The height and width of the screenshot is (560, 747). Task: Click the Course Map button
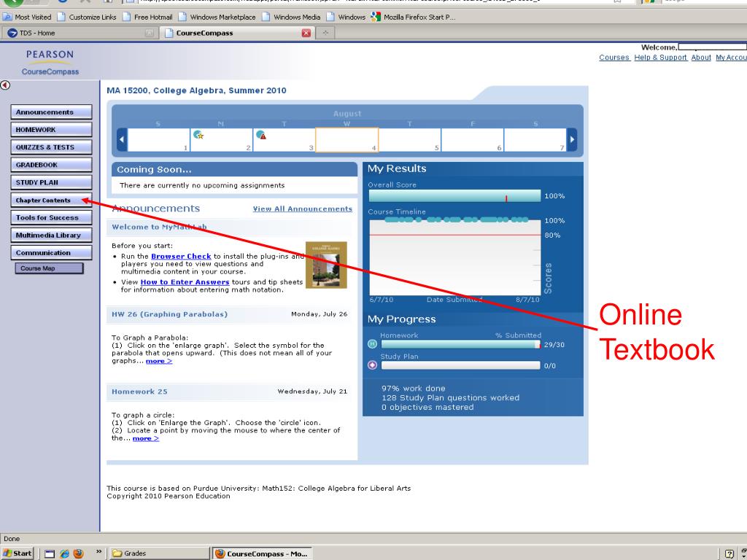click(x=49, y=268)
